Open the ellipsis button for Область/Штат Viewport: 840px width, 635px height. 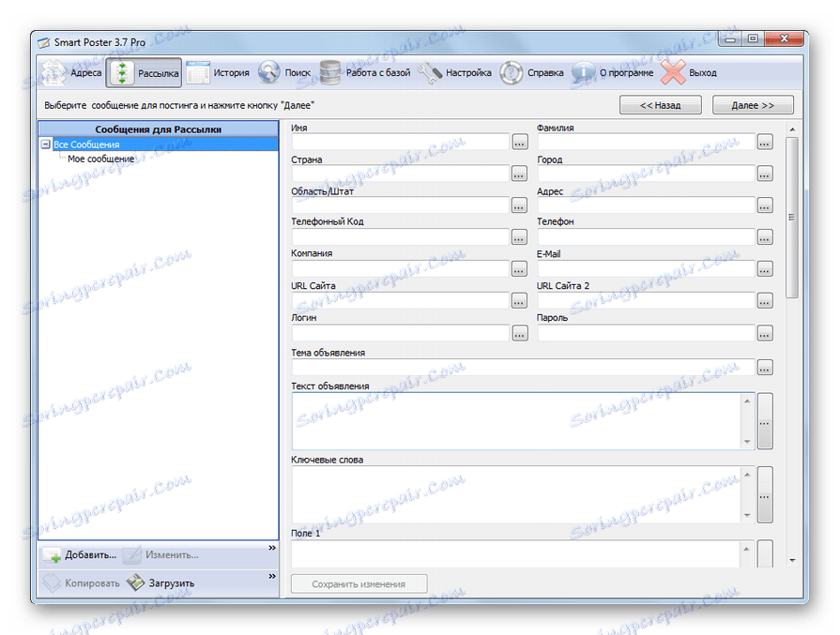(520, 205)
